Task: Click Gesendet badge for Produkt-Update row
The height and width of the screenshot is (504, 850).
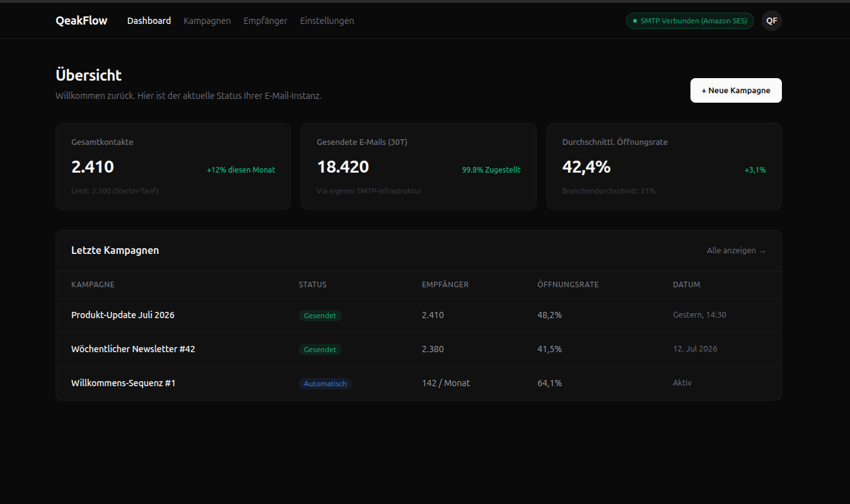Action: pyautogui.click(x=320, y=316)
